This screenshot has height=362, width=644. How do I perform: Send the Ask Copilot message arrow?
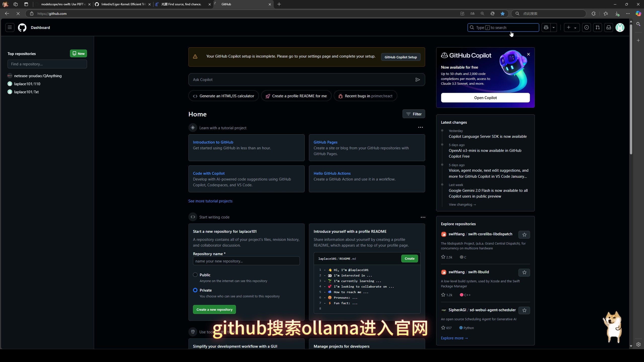418,79
